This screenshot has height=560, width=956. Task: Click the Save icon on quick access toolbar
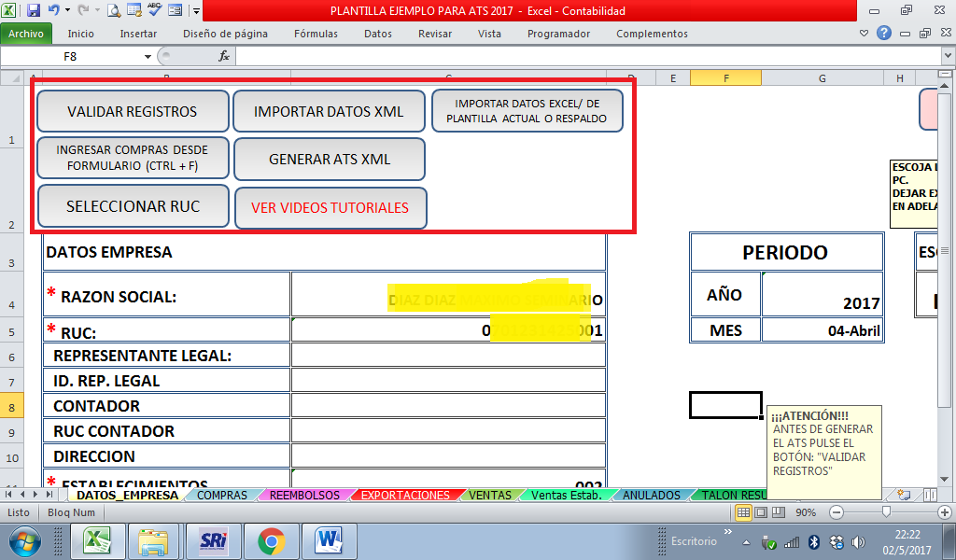point(34,9)
